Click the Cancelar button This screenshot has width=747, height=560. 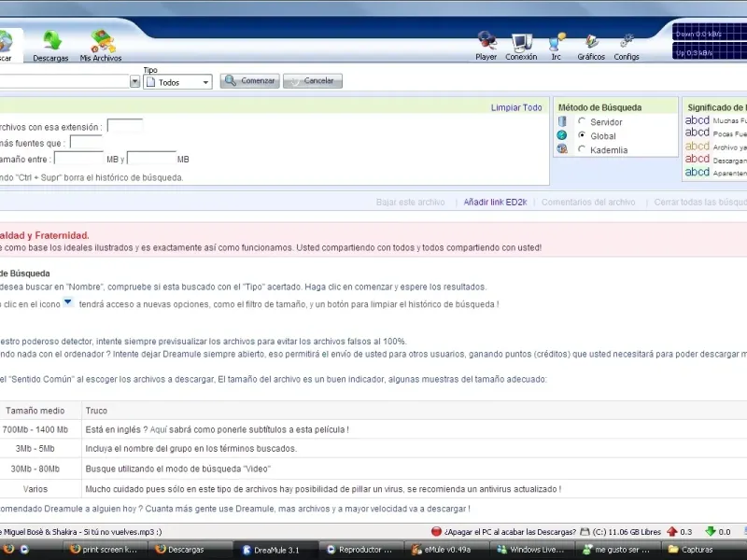313,80
